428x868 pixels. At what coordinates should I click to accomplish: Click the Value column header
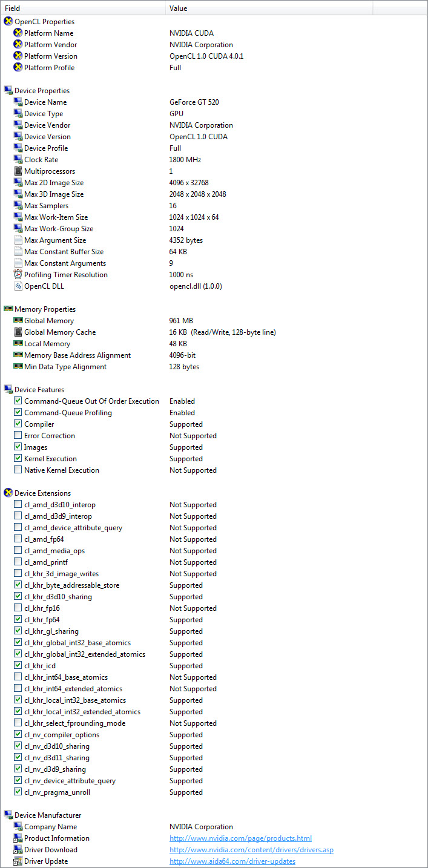coord(269,8)
